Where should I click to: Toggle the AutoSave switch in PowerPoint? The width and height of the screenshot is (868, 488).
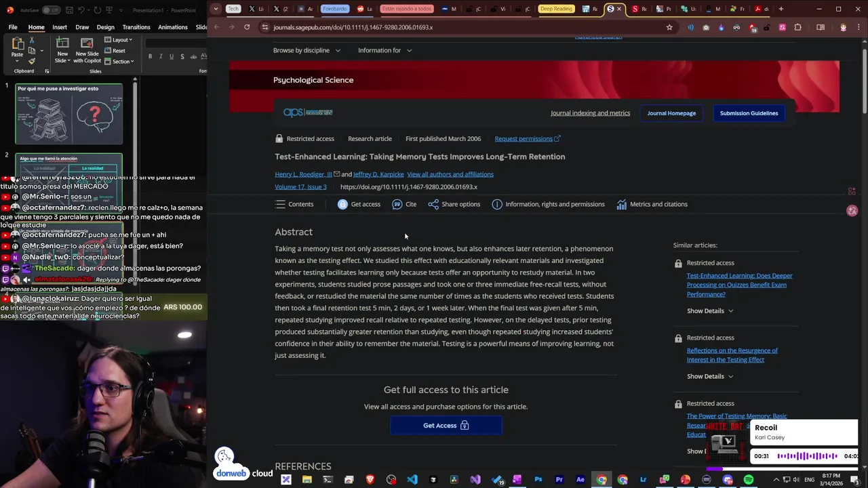(50, 10)
